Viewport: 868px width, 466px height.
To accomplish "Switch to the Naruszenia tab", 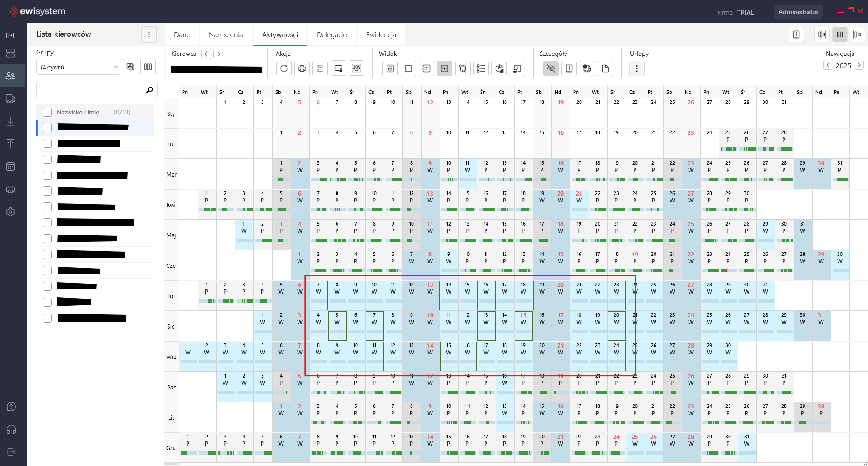I will pos(226,35).
